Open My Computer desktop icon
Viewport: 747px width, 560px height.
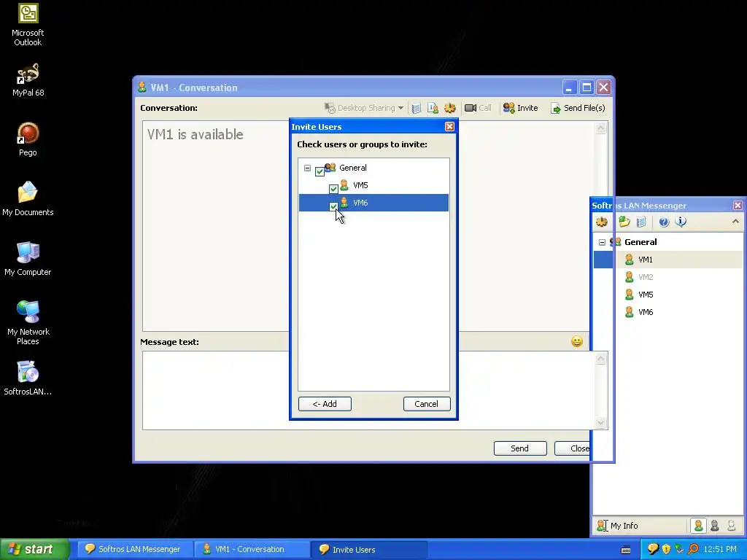click(28, 259)
